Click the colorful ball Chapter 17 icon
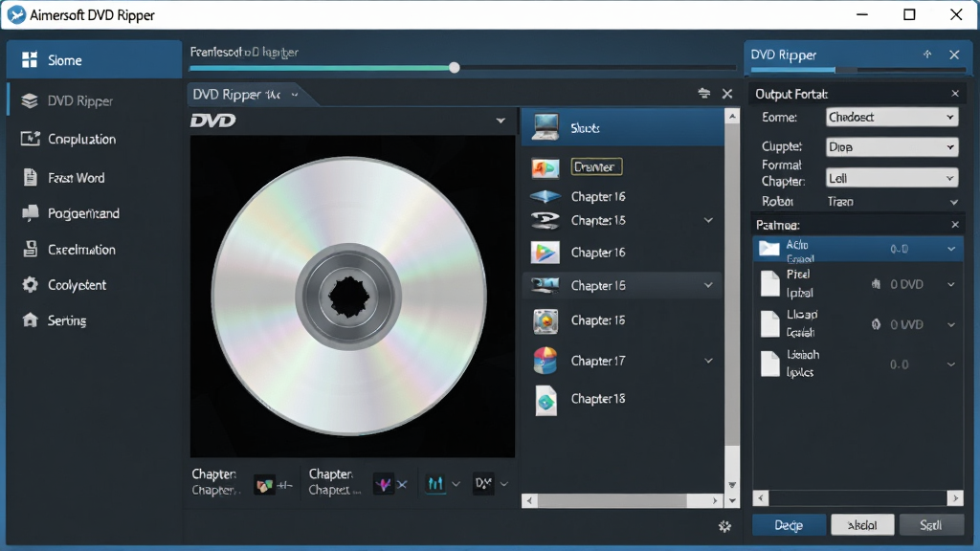Image resolution: width=980 pixels, height=551 pixels. point(545,361)
